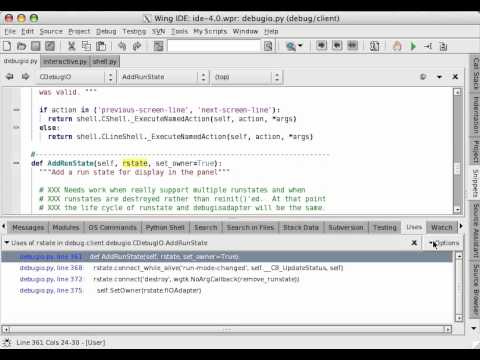Click the bug icon in the status bar
Image resolution: width=480 pixels, height=360 pixels.
[6, 342]
